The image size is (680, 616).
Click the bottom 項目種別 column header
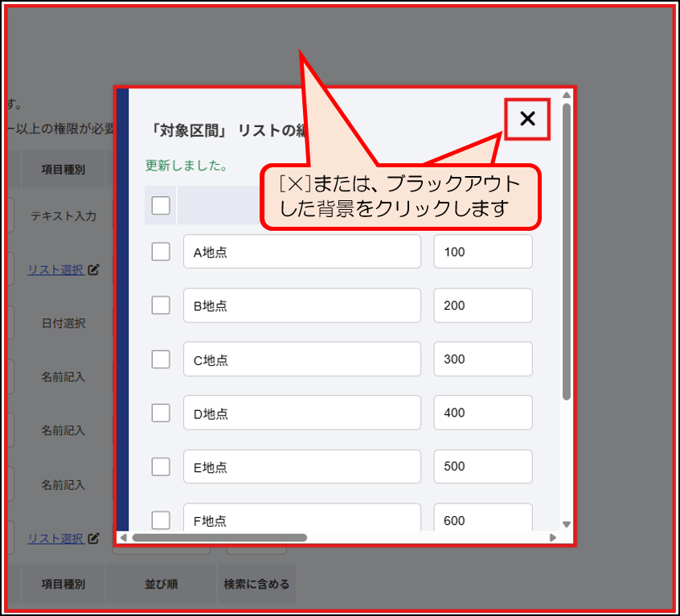click(63, 584)
